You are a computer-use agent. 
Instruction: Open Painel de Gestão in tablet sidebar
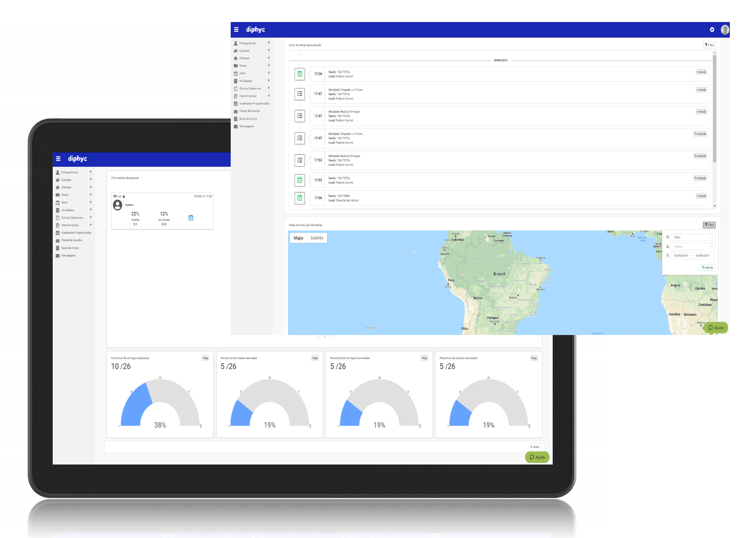coord(71,240)
